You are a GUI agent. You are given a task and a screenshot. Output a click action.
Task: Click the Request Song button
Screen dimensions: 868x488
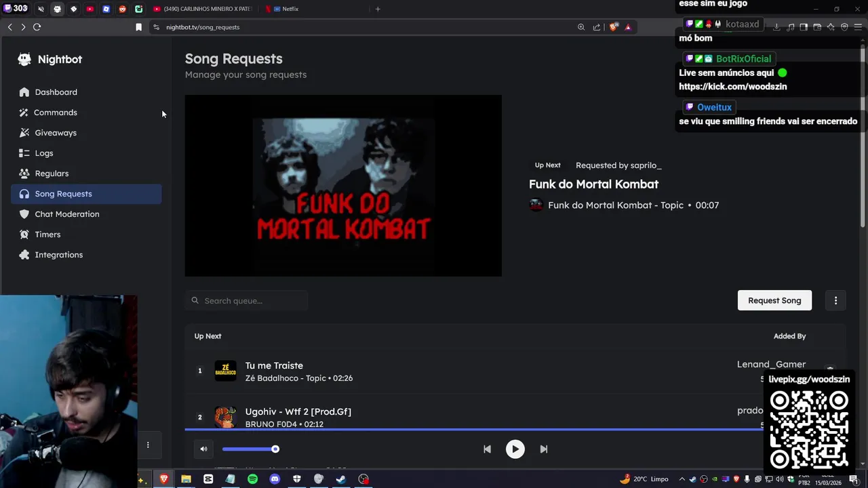point(774,300)
